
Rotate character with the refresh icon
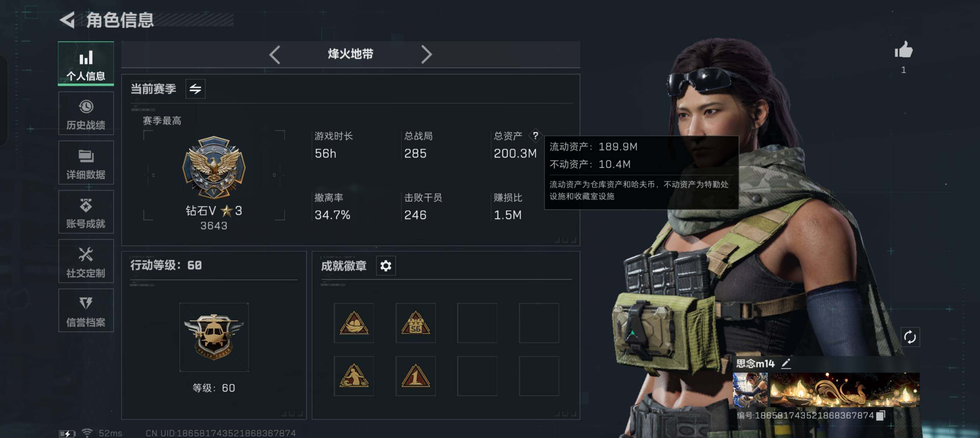coord(910,337)
